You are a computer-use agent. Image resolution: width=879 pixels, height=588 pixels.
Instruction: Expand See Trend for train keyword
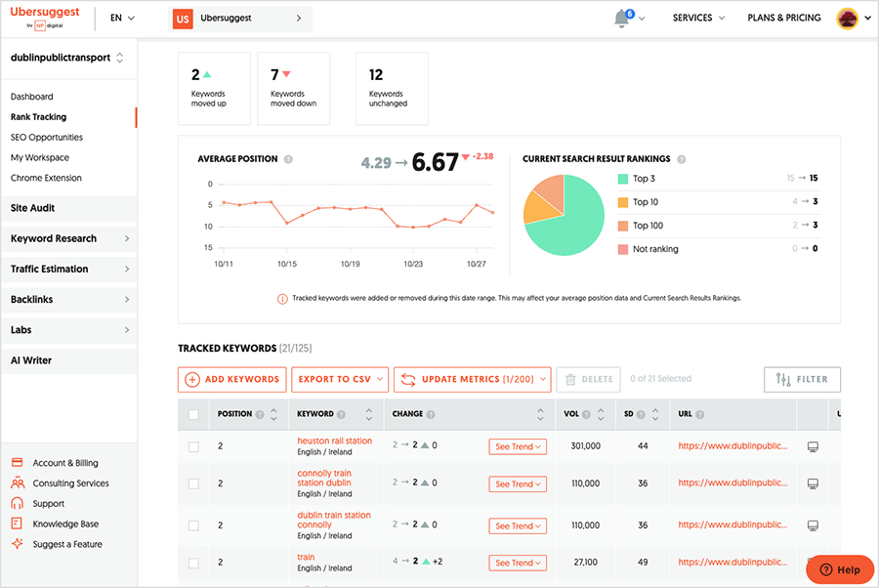518,563
